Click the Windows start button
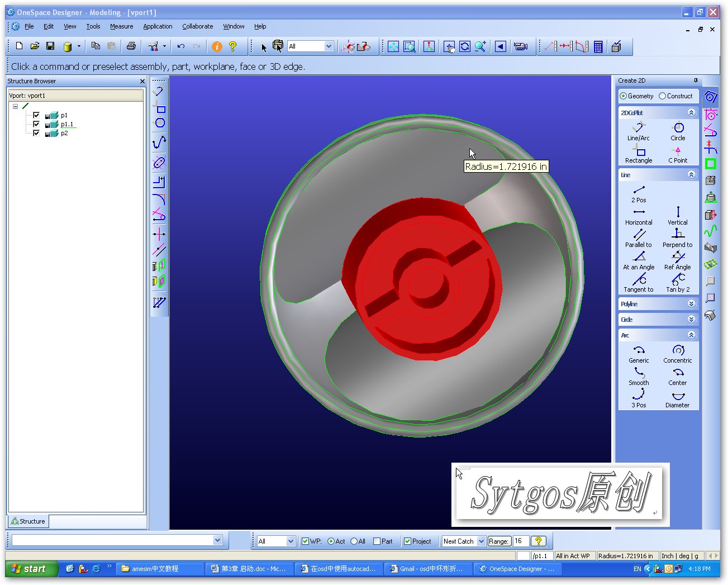This screenshot has height=585, width=728. click(x=32, y=569)
